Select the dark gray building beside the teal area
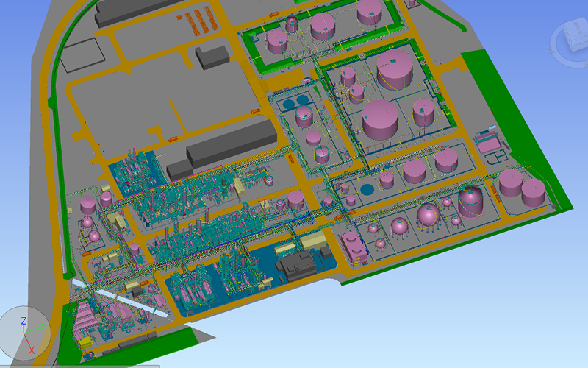The height and width of the screenshot is (368, 588). click(x=299, y=267)
